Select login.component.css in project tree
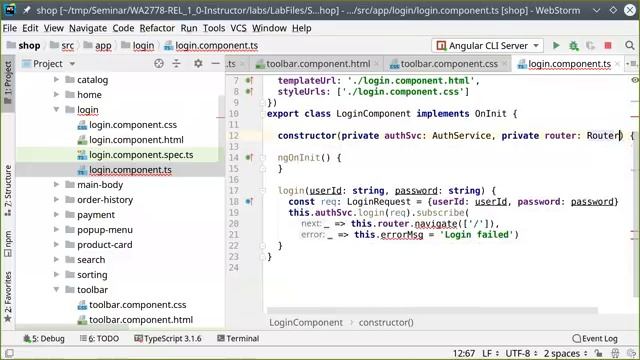The width and height of the screenshot is (640, 360). 133,124
